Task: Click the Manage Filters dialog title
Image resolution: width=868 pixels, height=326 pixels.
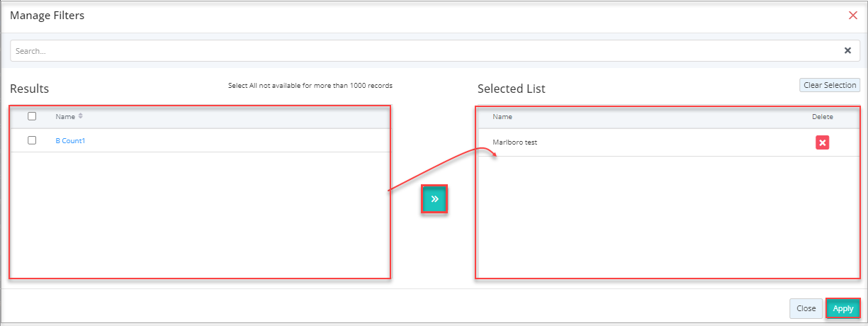Action: point(47,15)
